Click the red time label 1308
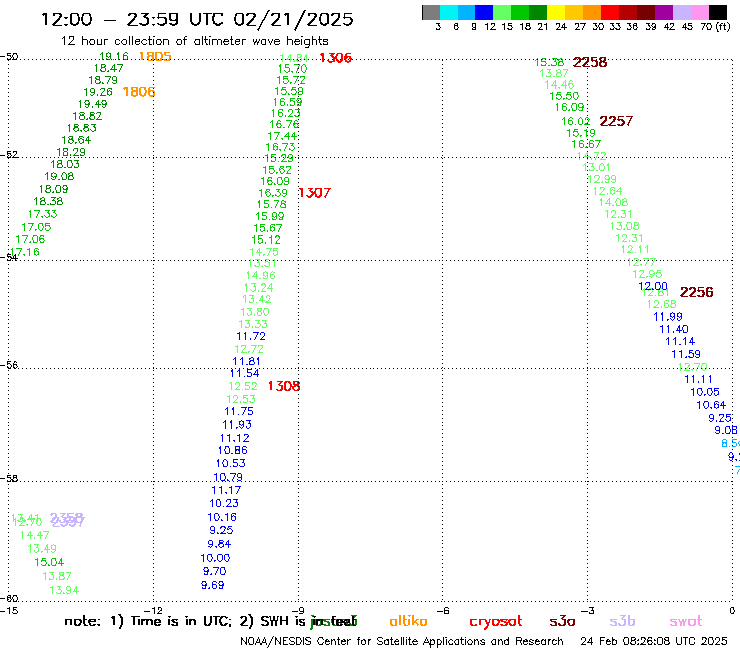Viewport: 740px width, 650px height. pyautogui.click(x=284, y=386)
